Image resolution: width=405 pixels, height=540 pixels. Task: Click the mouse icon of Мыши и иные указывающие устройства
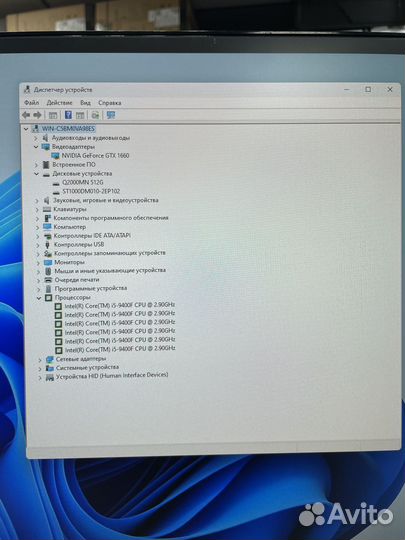click(x=48, y=271)
